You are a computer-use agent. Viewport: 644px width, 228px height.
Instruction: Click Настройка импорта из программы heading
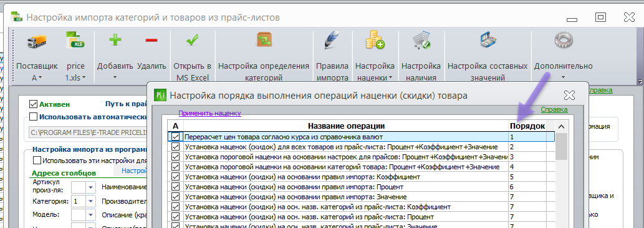[x=90, y=149]
